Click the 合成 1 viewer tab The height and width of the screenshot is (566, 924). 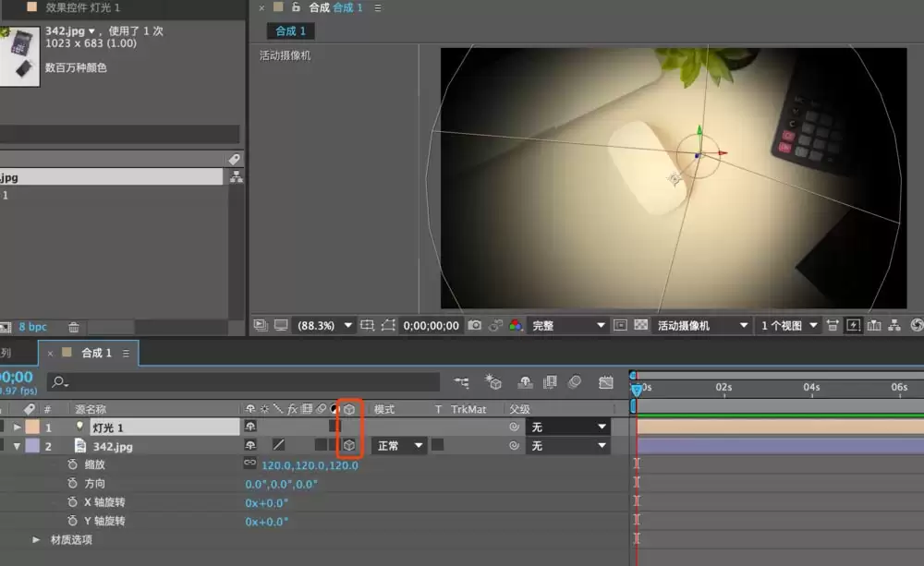290,30
